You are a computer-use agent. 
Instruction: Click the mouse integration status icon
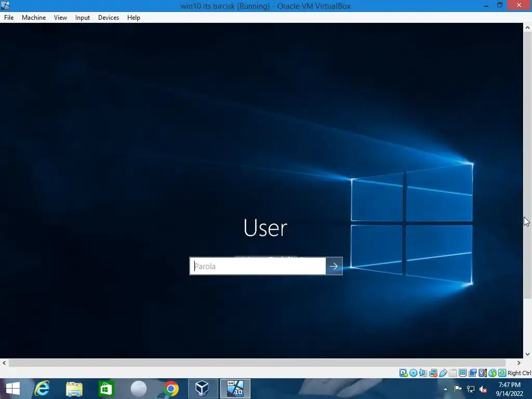click(493, 373)
